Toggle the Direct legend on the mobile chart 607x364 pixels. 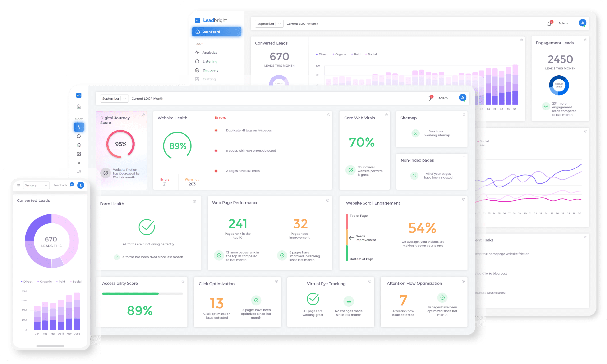27,281
